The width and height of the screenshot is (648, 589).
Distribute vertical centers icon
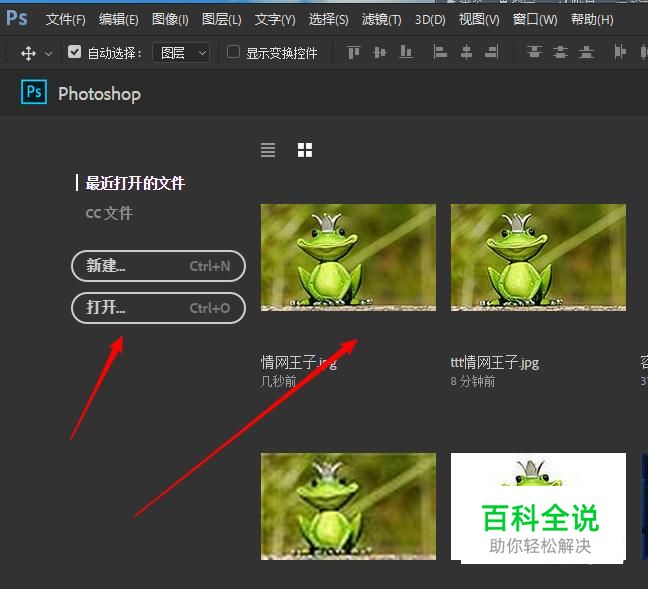pyautogui.click(x=560, y=52)
